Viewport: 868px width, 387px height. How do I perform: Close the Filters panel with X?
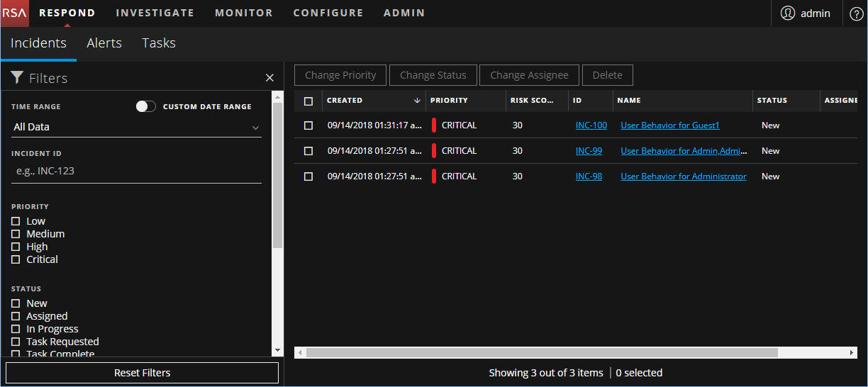tap(269, 78)
